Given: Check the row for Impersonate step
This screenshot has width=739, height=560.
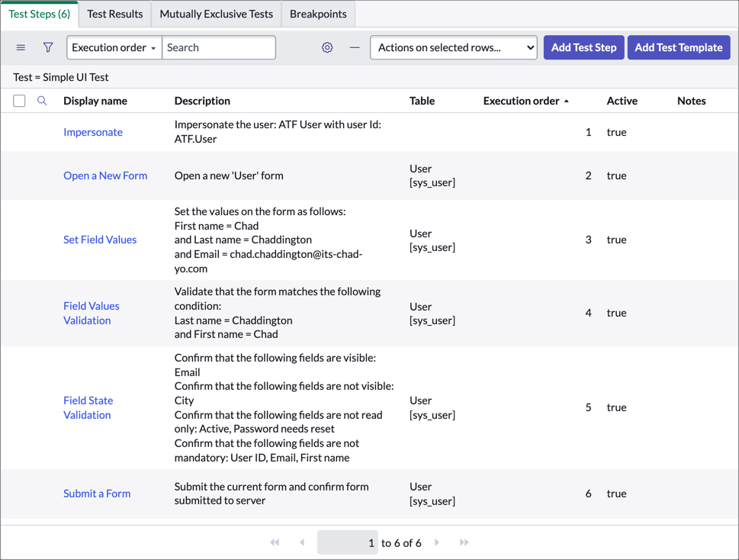Looking at the screenshot, I should click(x=19, y=132).
